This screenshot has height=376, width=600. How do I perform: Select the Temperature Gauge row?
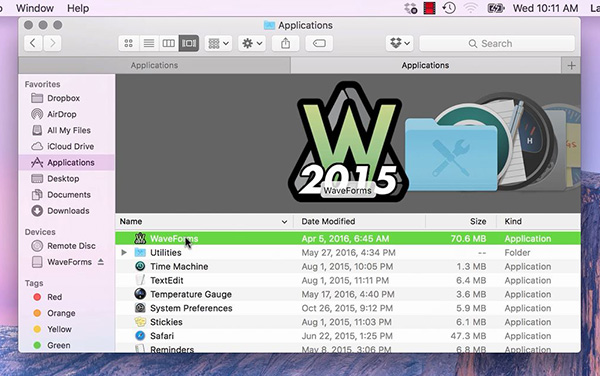(x=348, y=294)
